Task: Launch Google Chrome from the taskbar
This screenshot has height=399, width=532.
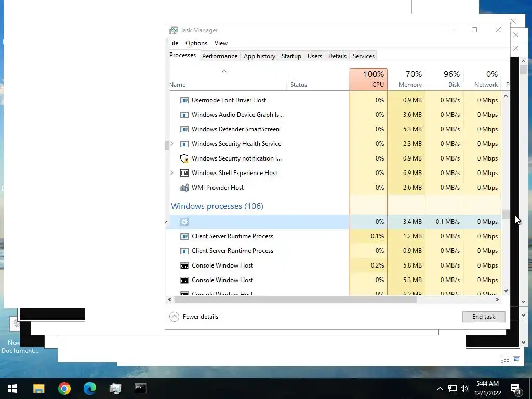Action: [64, 389]
